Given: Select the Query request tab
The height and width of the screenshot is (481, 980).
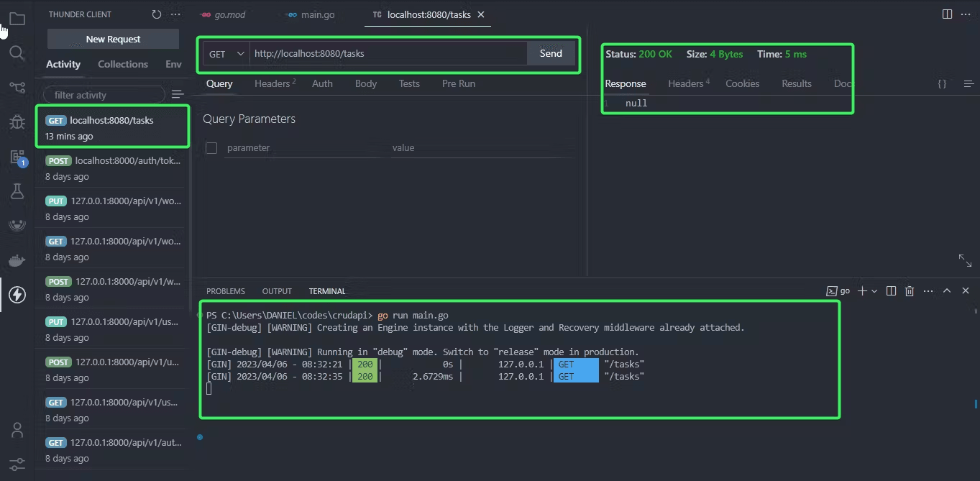Looking at the screenshot, I should [x=219, y=83].
